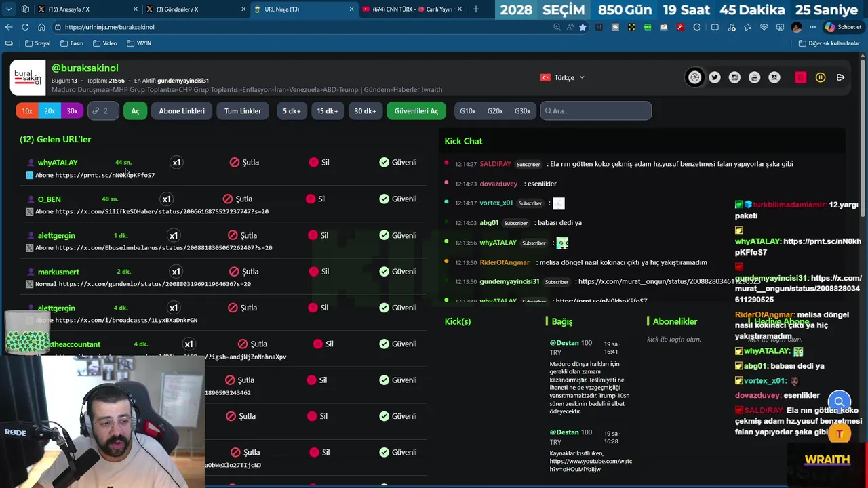Image resolution: width=868 pixels, height=488 pixels.
Task: Open the split screen icon in browser toolbar
Action: pyautogui.click(x=715, y=27)
